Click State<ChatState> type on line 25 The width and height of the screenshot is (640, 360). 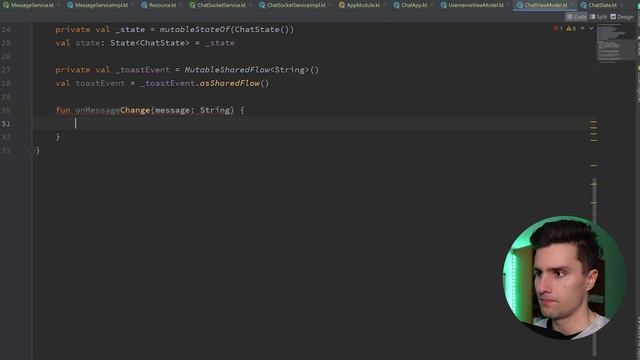click(x=150, y=43)
